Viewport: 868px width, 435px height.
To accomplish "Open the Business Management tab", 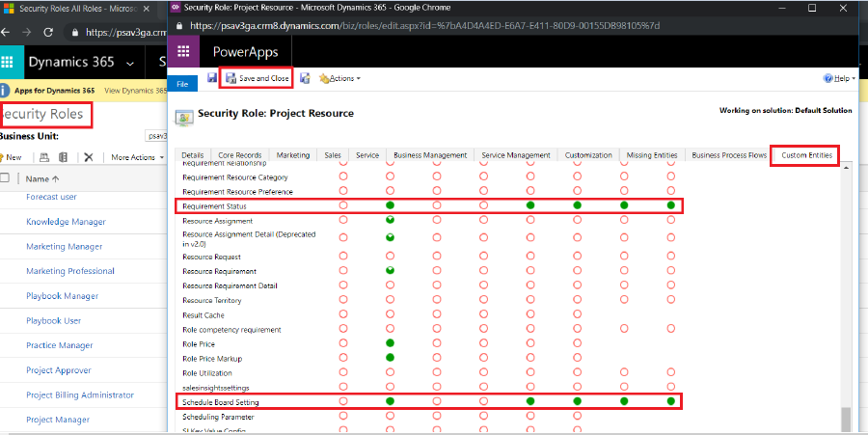I will click(430, 155).
